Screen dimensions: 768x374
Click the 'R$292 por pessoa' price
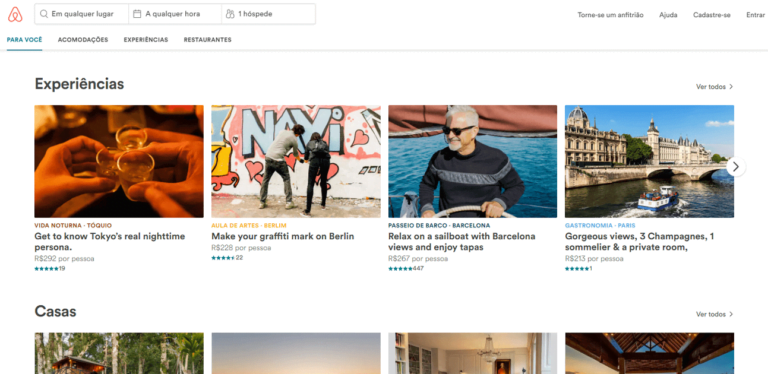pyautogui.click(x=64, y=258)
